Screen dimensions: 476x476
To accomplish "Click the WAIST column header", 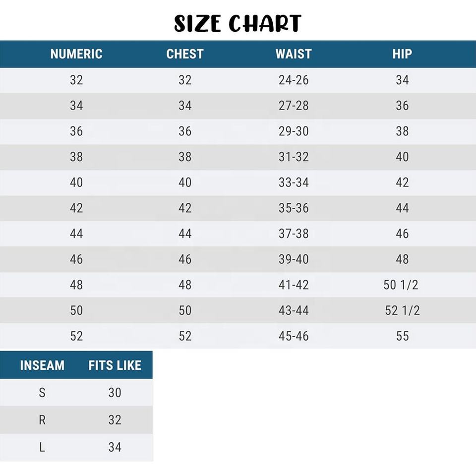I will [x=294, y=54].
